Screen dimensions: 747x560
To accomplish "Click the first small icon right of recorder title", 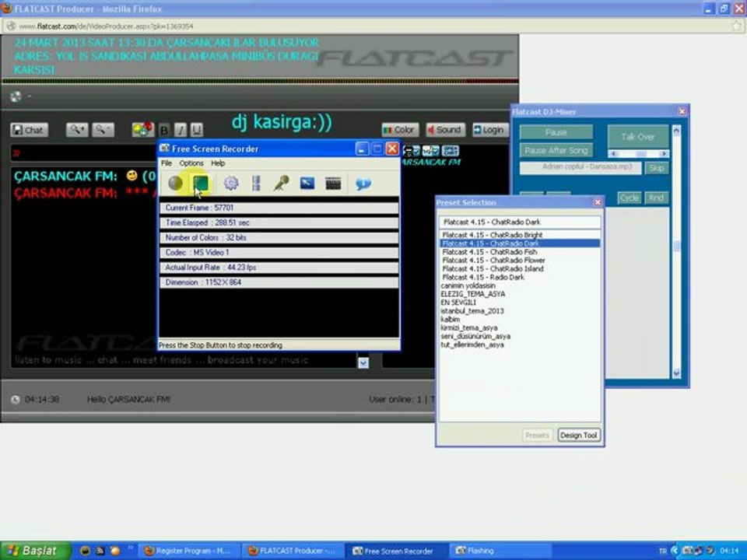I will click(x=411, y=151).
